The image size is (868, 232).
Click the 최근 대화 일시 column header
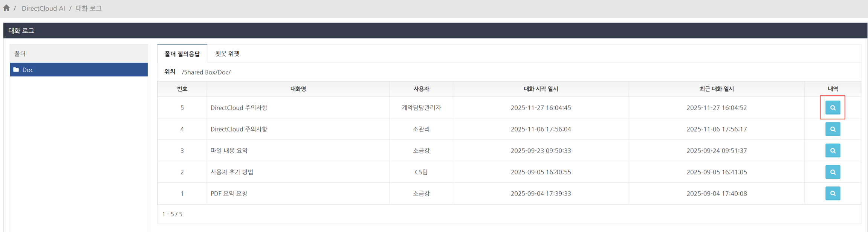click(x=716, y=89)
